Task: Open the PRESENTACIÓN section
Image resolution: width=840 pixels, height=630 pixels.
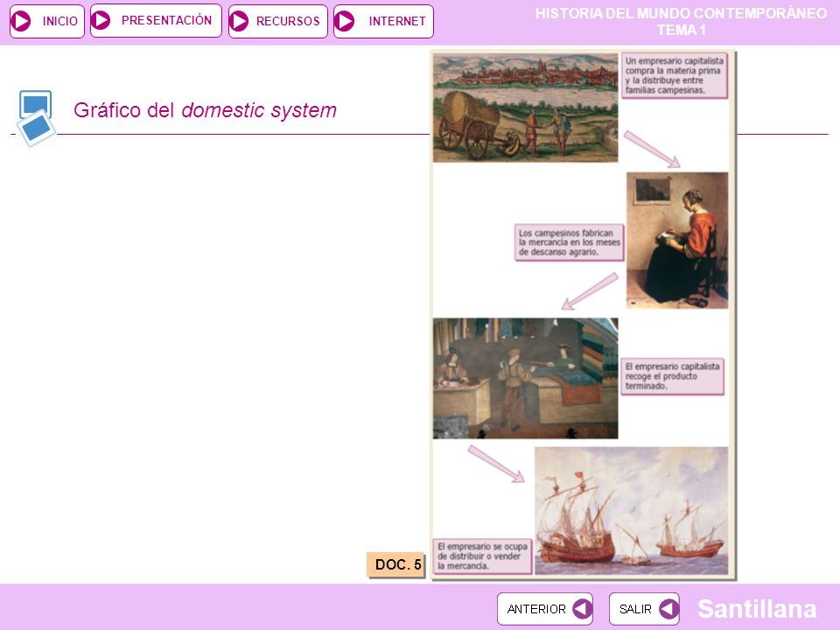Action: pos(156,20)
